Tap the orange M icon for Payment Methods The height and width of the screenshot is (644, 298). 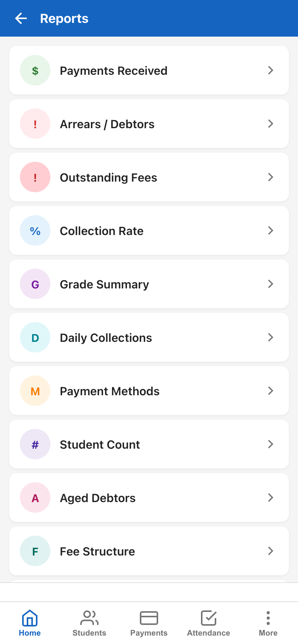35,391
